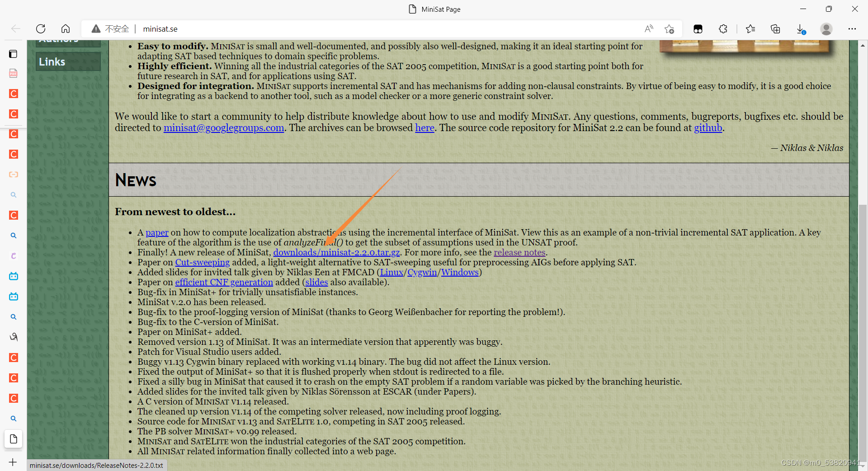The width and height of the screenshot is (868, 471).
Task: Click the black extension icon beside Extensions
Action: tap(698, 29)
